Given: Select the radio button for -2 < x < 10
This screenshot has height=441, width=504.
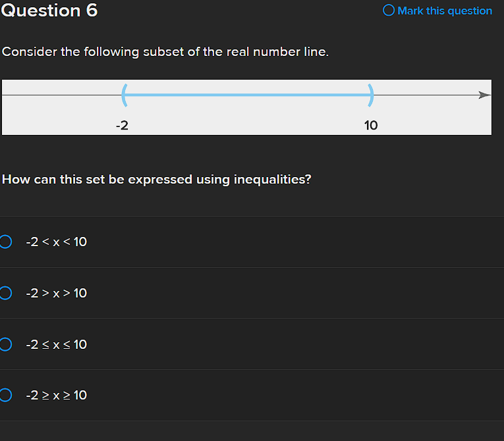Looking at the screenshot, I should point(5,242).
